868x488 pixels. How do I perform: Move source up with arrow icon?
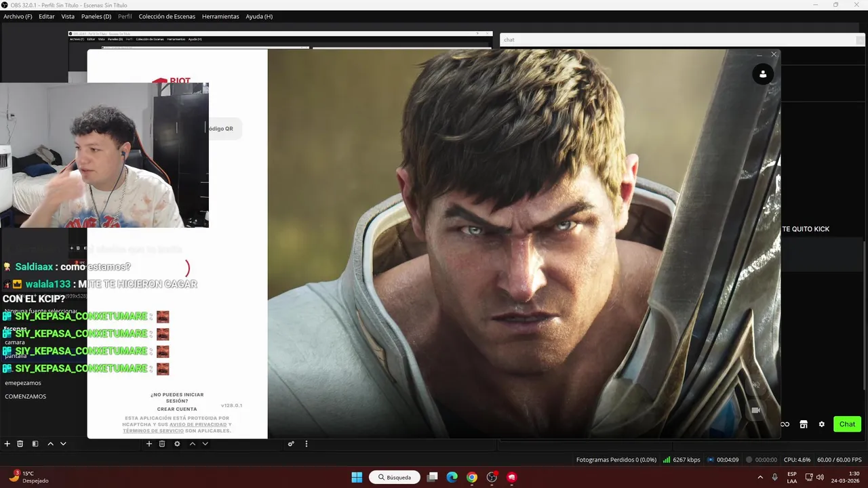tap(192, 444)
